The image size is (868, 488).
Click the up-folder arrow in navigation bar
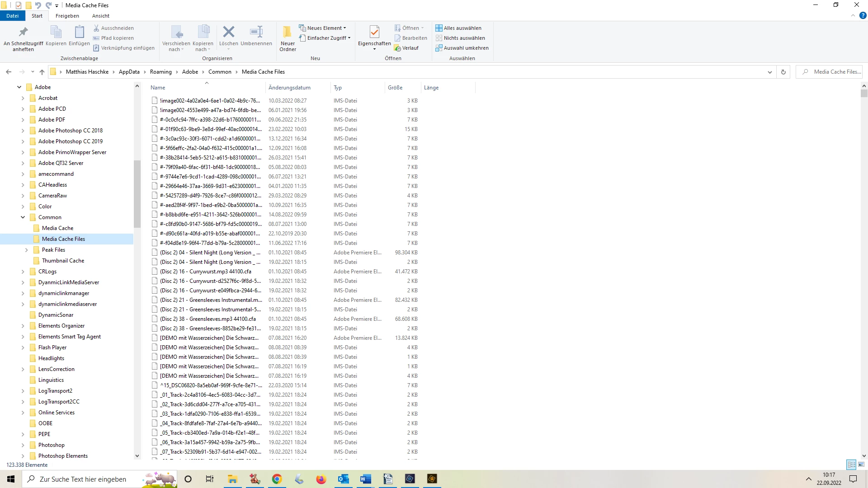[x=42, y=72]
